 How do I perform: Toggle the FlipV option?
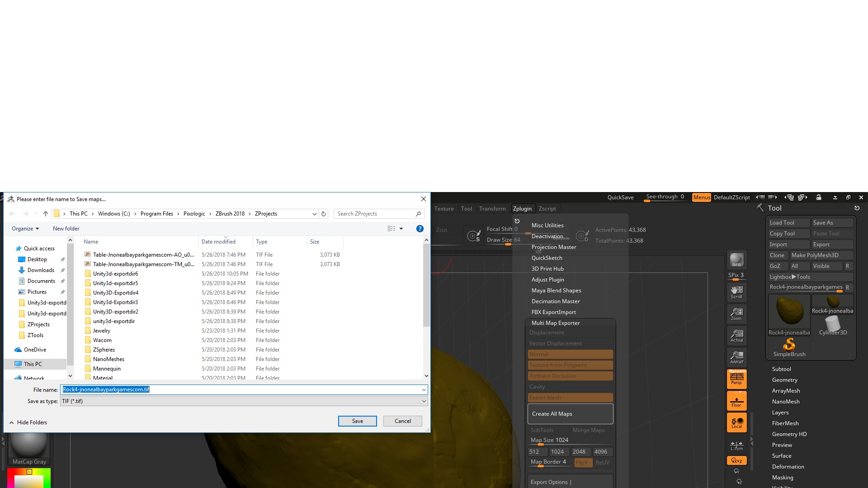(583, 463)
